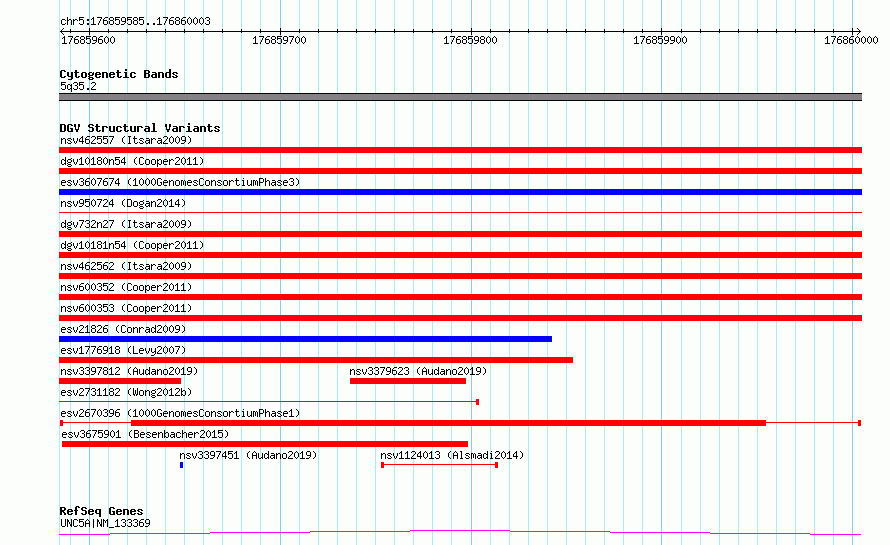Click the red nsv462557 full-width bar
This screenshot has width=890, height=545.
pos(460,150)
